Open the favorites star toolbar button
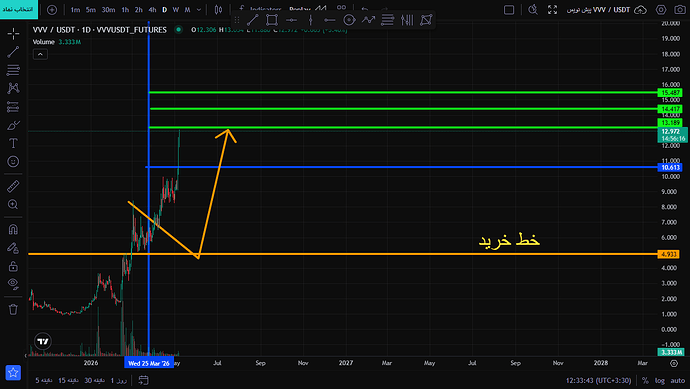690x389 pixels. click(x=13, y=372)
